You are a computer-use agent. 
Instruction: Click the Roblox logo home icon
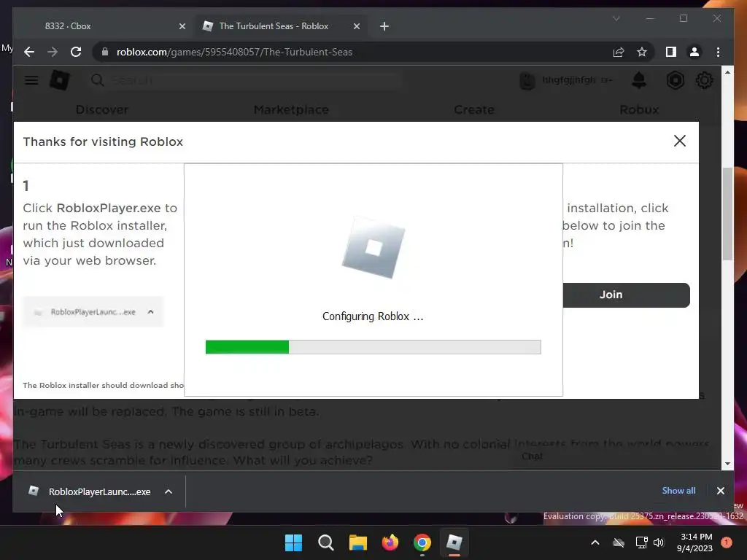coord(60,80)
